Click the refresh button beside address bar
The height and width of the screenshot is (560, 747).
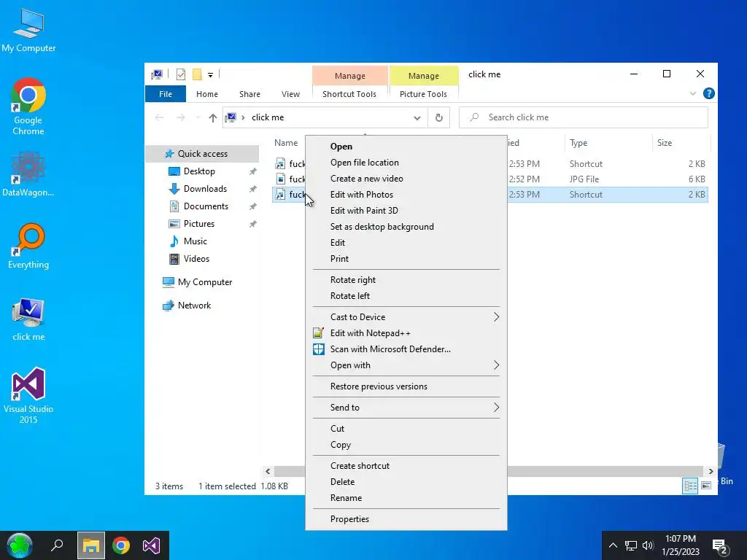click(438, 117)
